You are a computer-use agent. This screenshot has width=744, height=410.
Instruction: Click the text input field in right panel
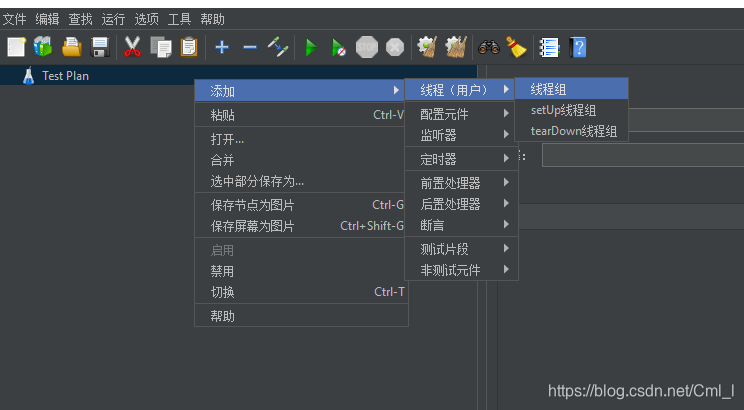click(643, 155)
